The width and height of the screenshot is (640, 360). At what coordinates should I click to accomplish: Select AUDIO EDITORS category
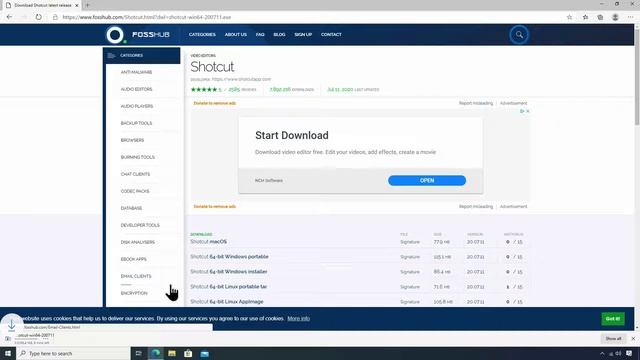coord(136,89)
